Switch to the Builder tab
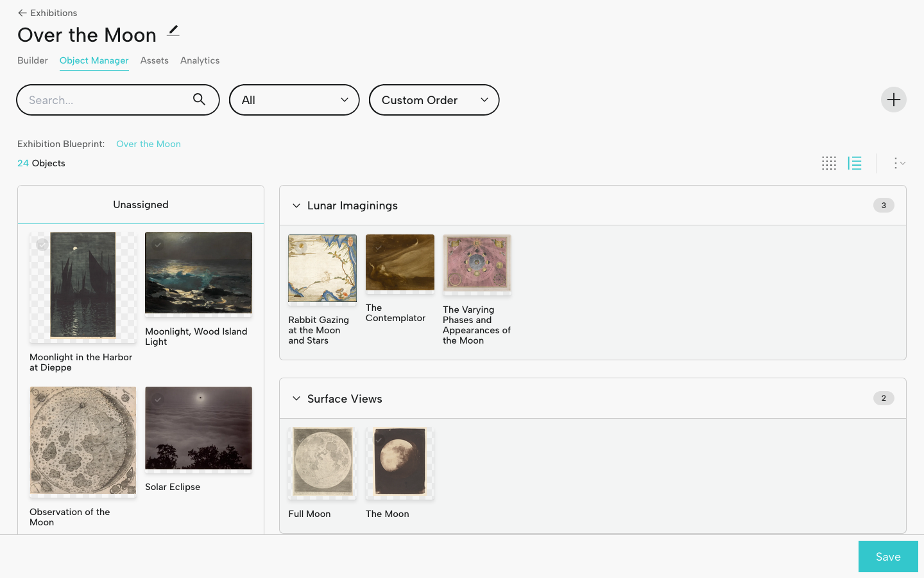This screenshot has width=924, height=578. [x=33, y=60]
